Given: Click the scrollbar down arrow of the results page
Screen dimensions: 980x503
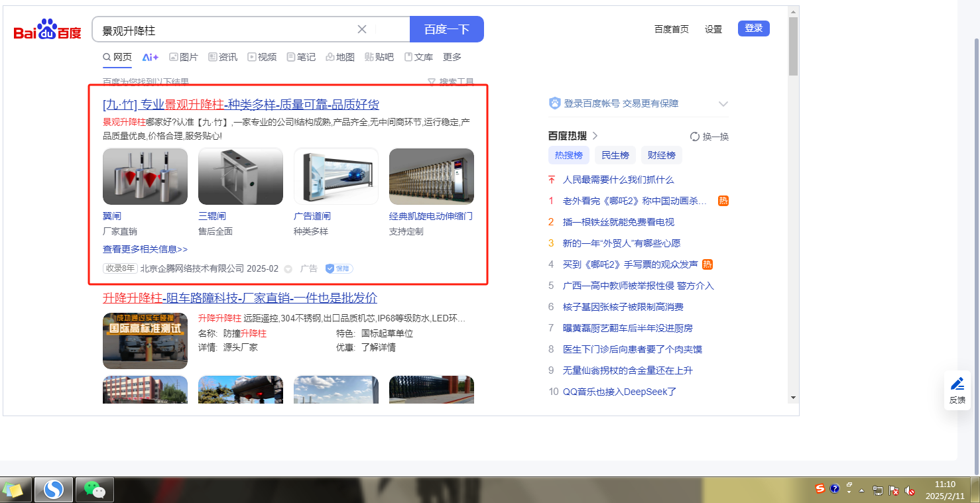Looking at the screenshot, I should 793,398.
